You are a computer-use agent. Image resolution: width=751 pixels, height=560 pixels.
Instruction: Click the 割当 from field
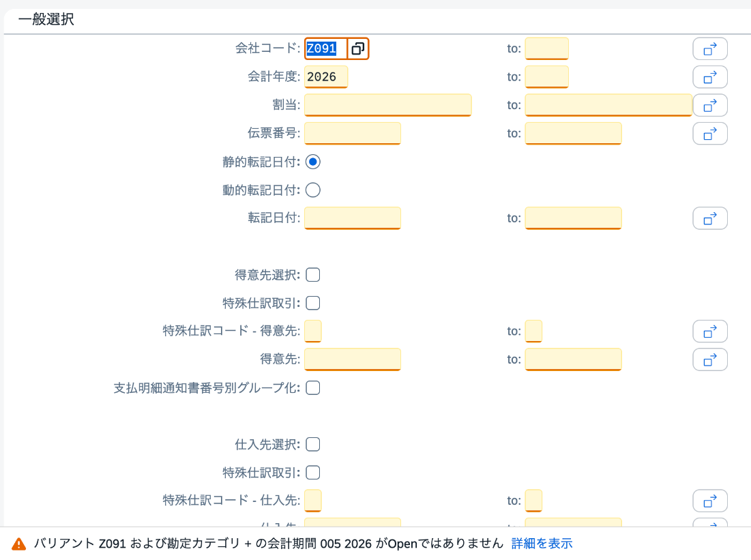pos(388,105)
